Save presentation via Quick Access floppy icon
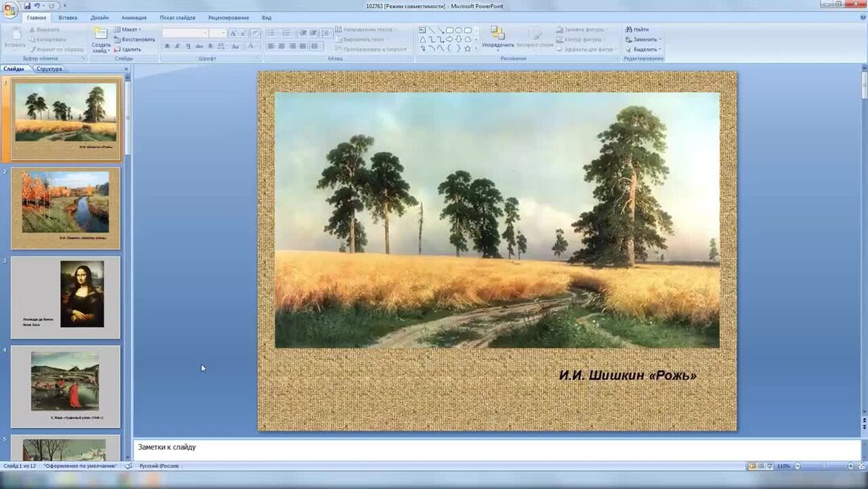 coord(27,6)
